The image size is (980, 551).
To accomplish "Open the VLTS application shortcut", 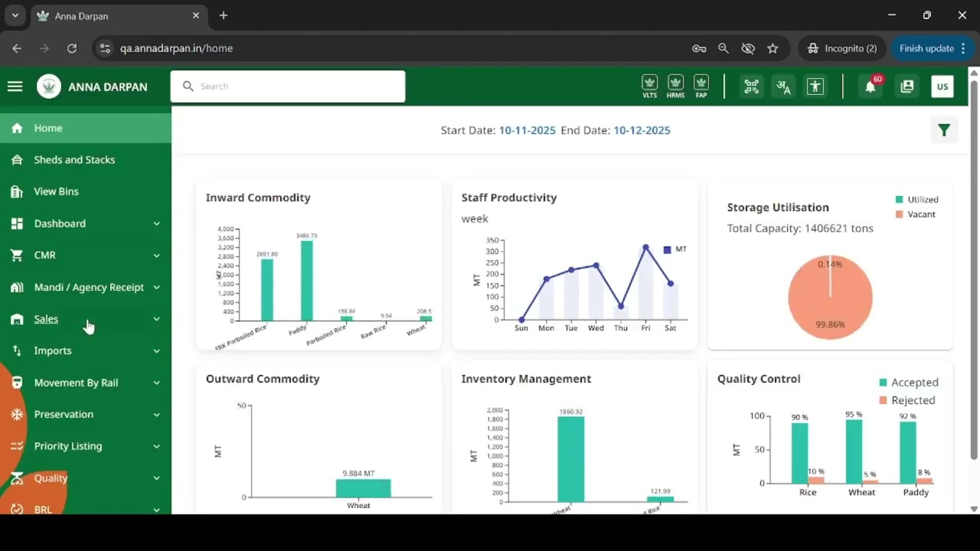I will [x=649, y=86].
